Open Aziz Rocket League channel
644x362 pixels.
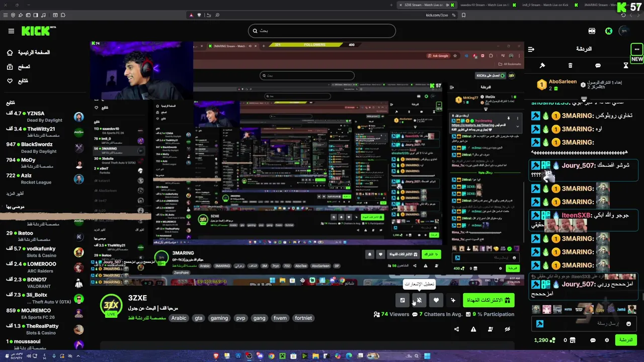point(44,179)
